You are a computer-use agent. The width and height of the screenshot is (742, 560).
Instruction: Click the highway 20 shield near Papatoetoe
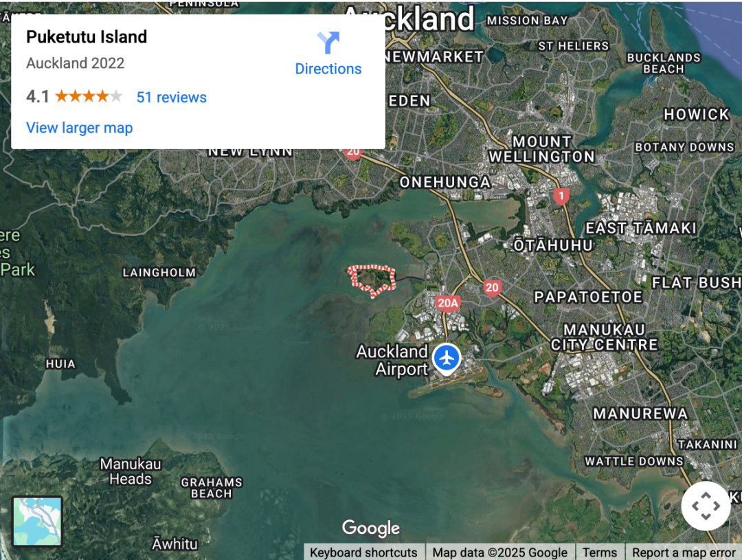coord(492,288)
